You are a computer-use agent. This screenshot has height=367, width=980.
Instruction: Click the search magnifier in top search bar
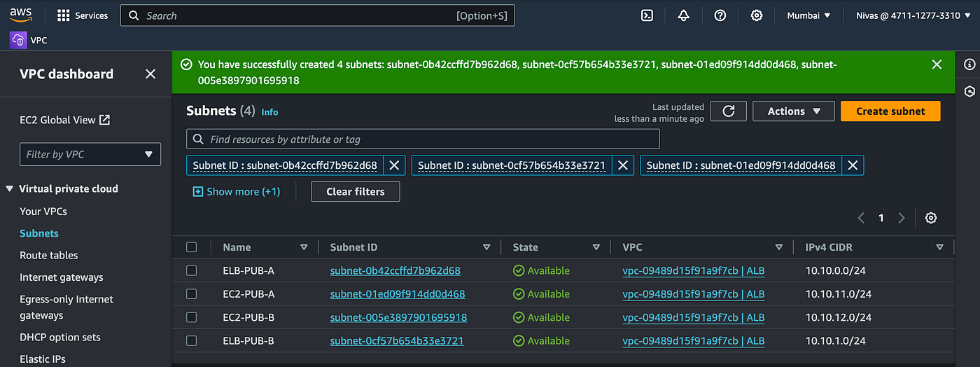click(133, 15)
